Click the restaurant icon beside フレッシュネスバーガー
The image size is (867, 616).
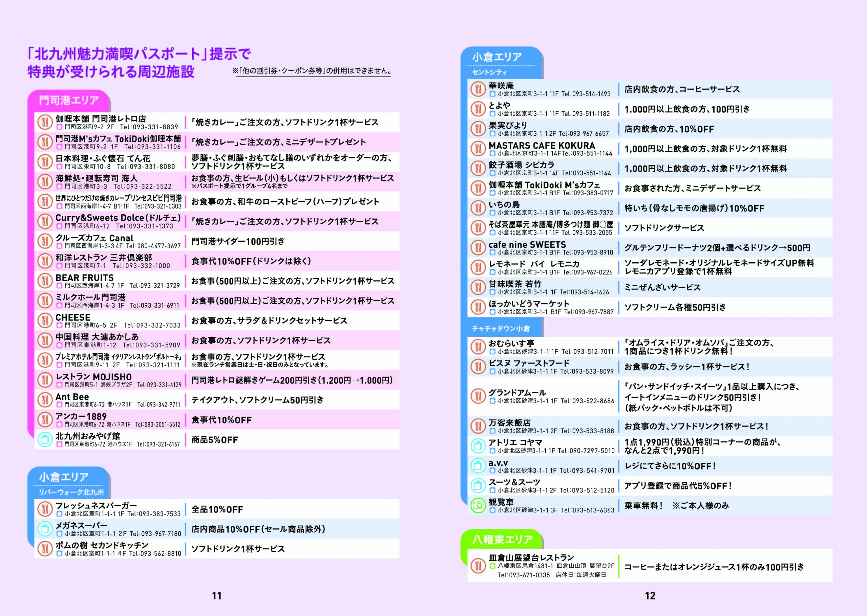[45, 509]
